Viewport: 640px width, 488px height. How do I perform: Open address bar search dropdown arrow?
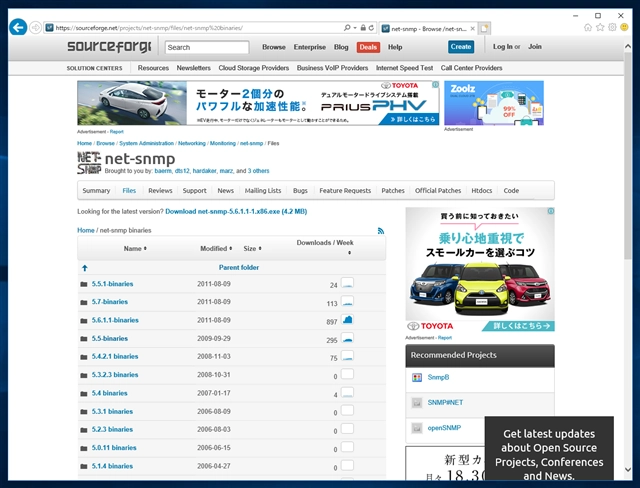coord(355,28)
